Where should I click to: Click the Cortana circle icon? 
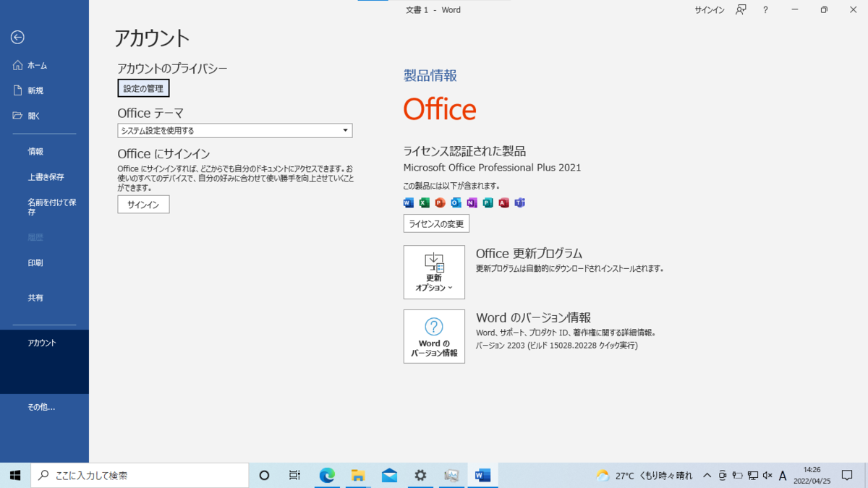[x=264, y=475]
